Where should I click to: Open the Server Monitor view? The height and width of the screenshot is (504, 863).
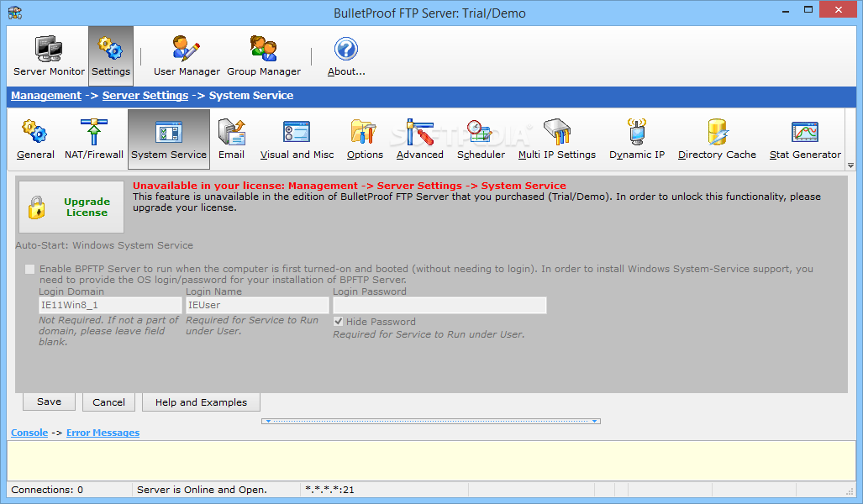pos(49,56)
